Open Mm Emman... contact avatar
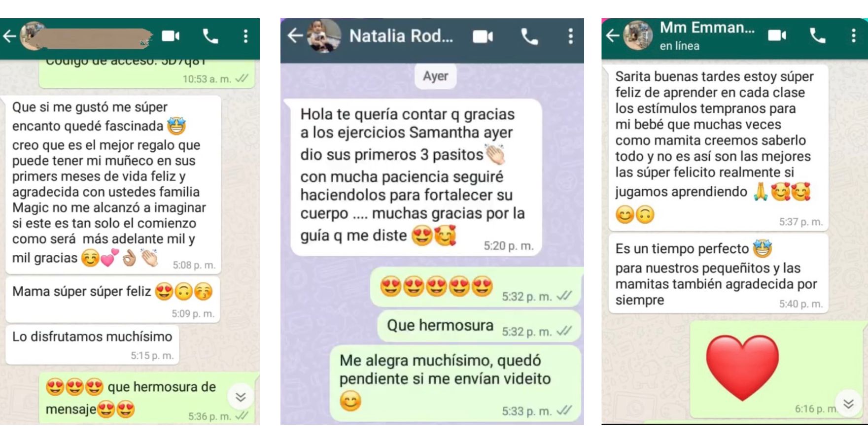Viewport: 868px width, 443px height. 638,35
